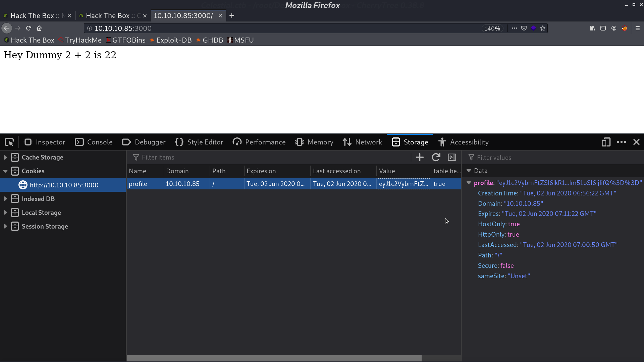The image size is (644, 362).
Task: Expand Local Storage tree node
Action: (5, 213)
